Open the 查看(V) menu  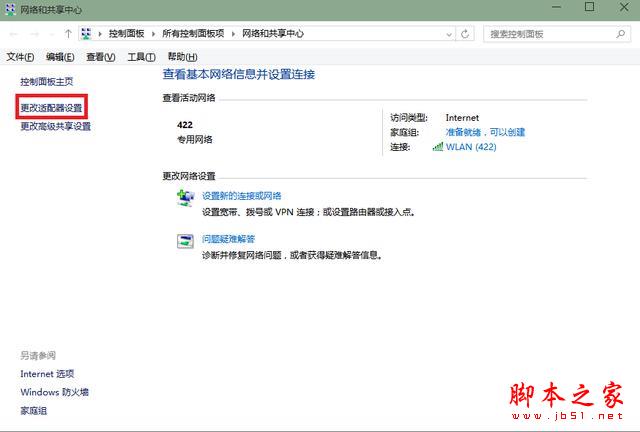[x=101, y=57]
